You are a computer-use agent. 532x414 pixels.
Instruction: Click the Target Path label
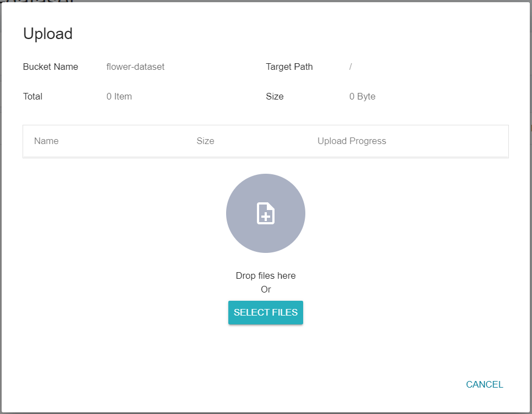pos(289,67)
